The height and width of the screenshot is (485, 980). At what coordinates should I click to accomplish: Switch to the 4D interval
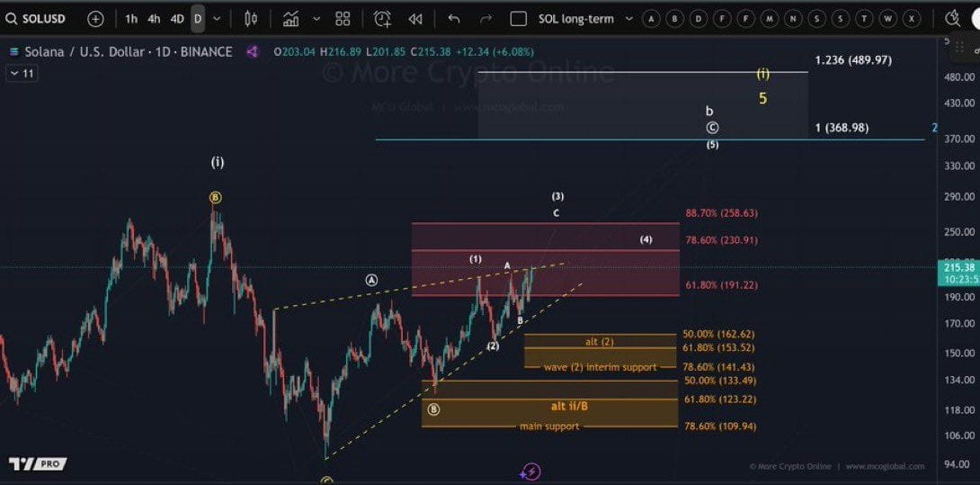(x=177, y=19)
